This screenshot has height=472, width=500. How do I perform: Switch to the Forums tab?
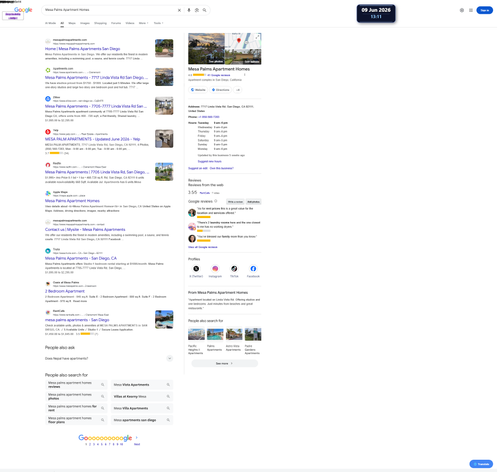tap(117, 23)
